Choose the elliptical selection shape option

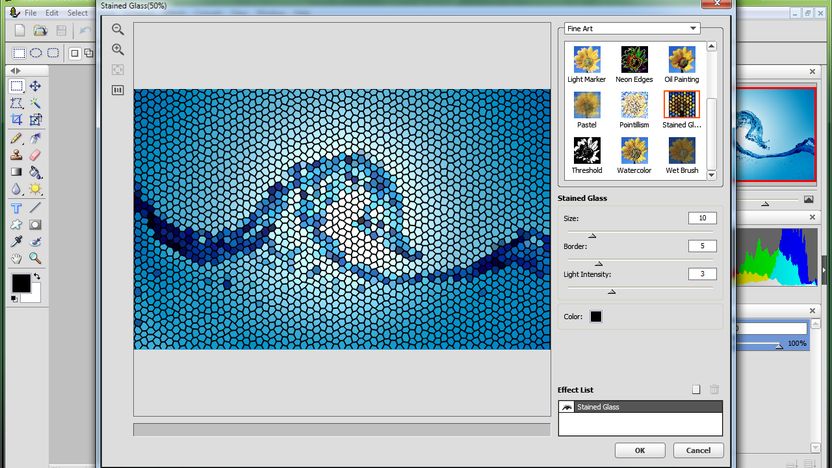click(x=36, y=53)
